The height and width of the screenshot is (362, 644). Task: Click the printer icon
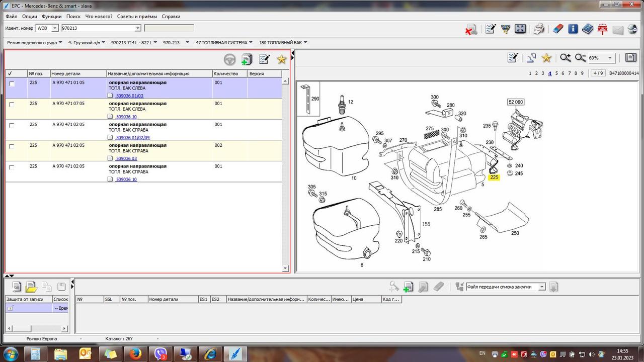[539, 29]
